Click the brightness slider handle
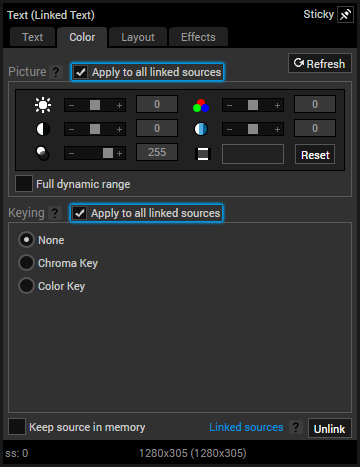Screen dimensions: 360x467 coord(95,105)
